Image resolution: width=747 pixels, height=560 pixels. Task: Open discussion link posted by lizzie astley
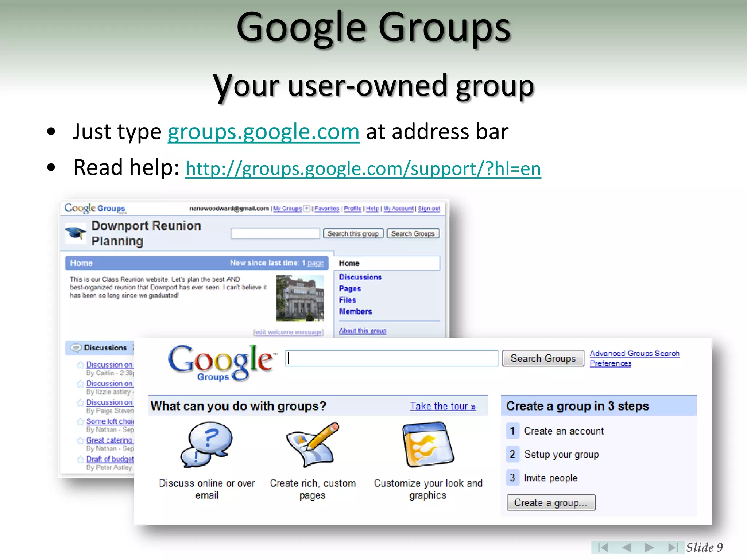tap(109, 384)
